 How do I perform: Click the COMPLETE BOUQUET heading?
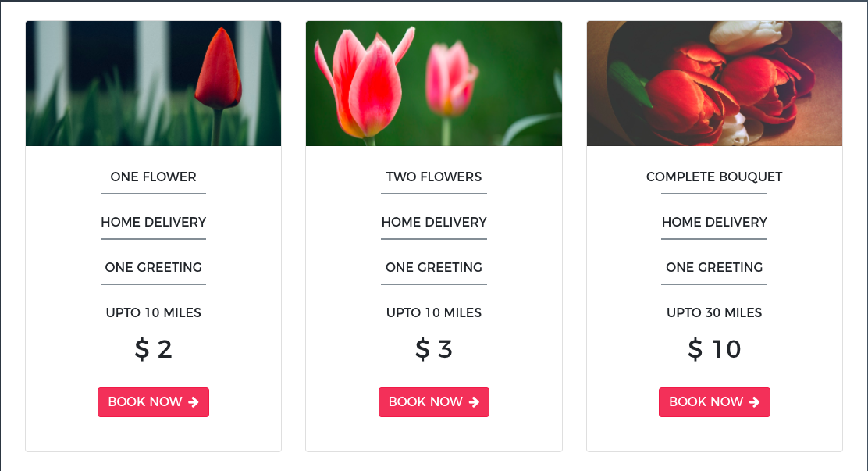(x=714, y=177)
